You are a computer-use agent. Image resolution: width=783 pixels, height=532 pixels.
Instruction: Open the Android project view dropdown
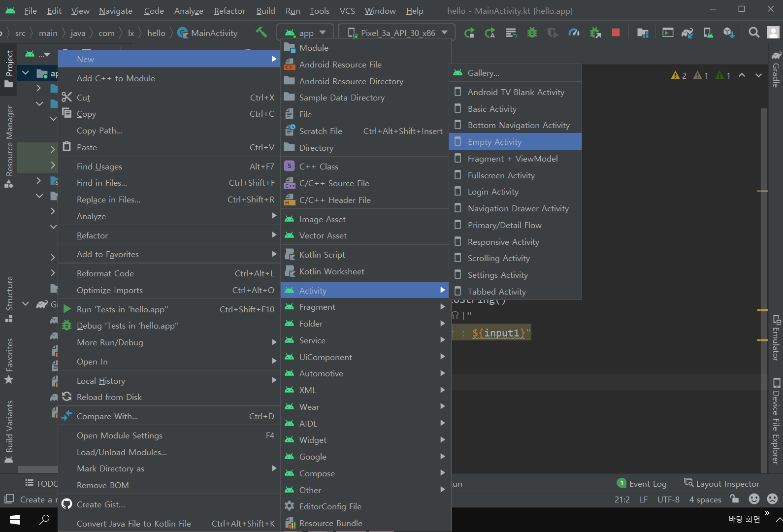38,54
